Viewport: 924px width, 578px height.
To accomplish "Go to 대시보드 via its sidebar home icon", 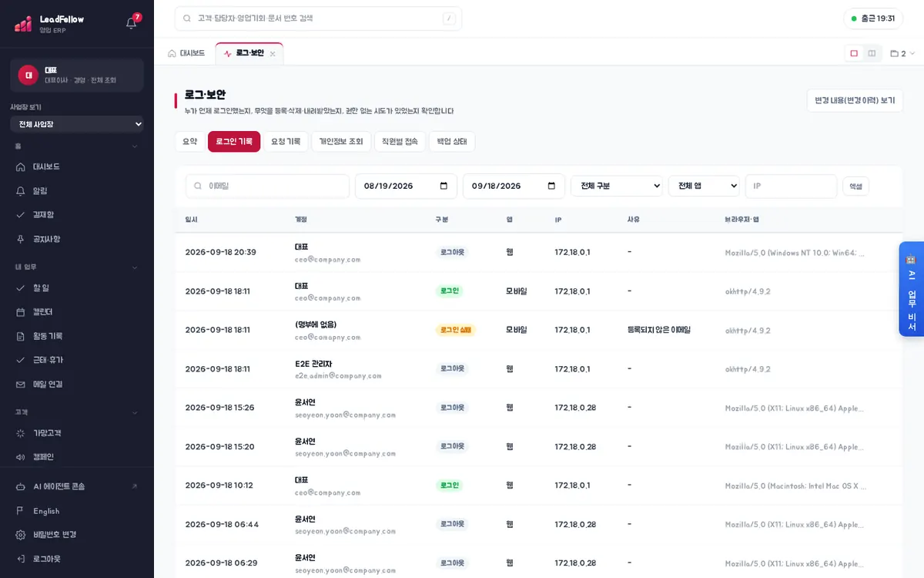I will click(21, 166).
